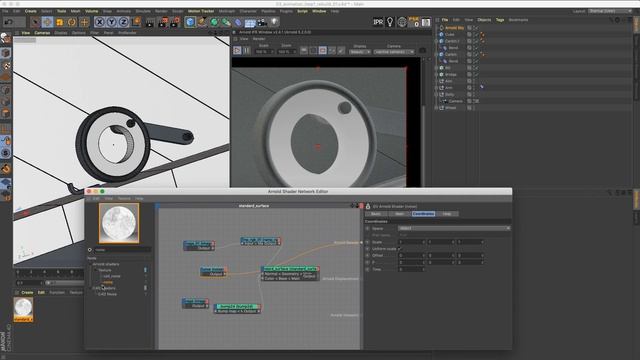Open the Space dropdown in Coordinates
640x360 pixels.
[454, 228]
